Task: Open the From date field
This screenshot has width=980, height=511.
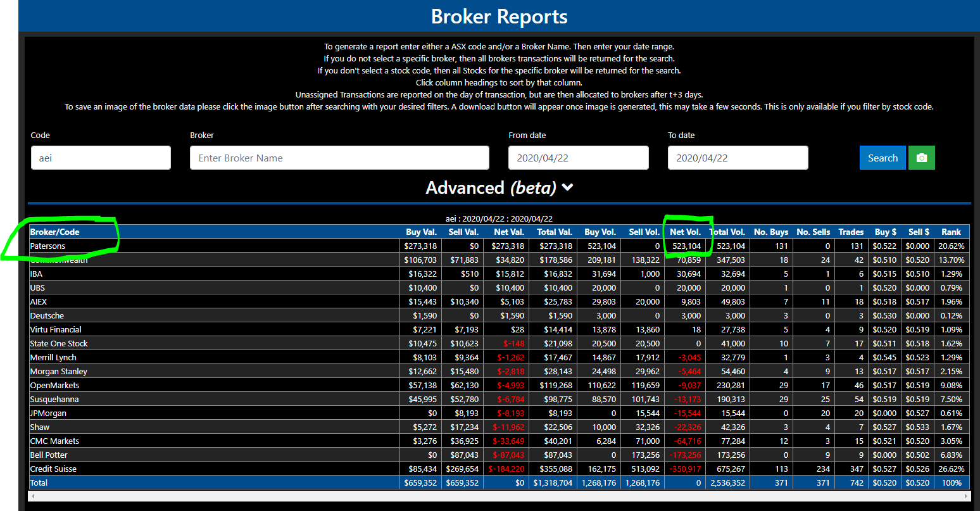Action: coord(579,158)
